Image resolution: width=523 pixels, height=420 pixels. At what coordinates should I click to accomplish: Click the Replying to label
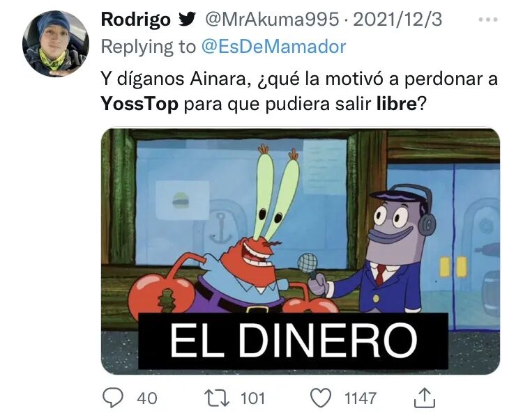(x=149, y=47)
